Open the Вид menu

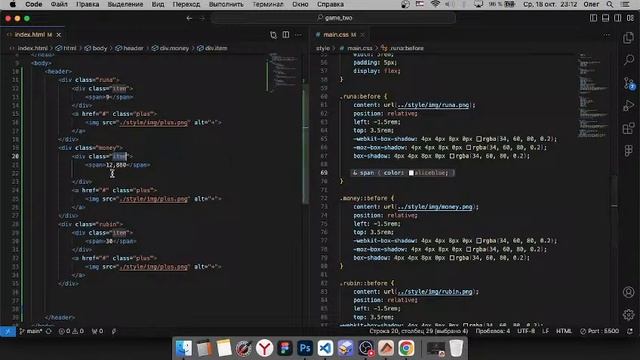(158, 4)
